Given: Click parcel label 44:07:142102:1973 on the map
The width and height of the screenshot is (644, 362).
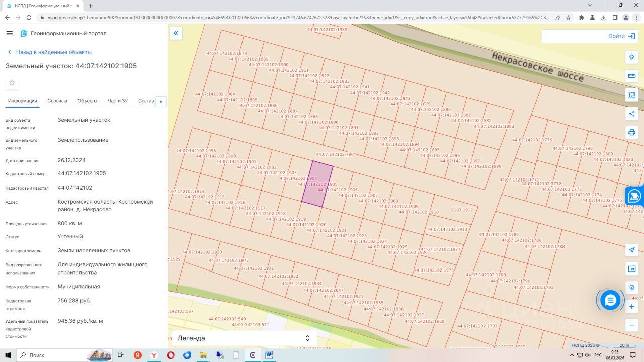Looking at the screenshot, I should [434, 270].
